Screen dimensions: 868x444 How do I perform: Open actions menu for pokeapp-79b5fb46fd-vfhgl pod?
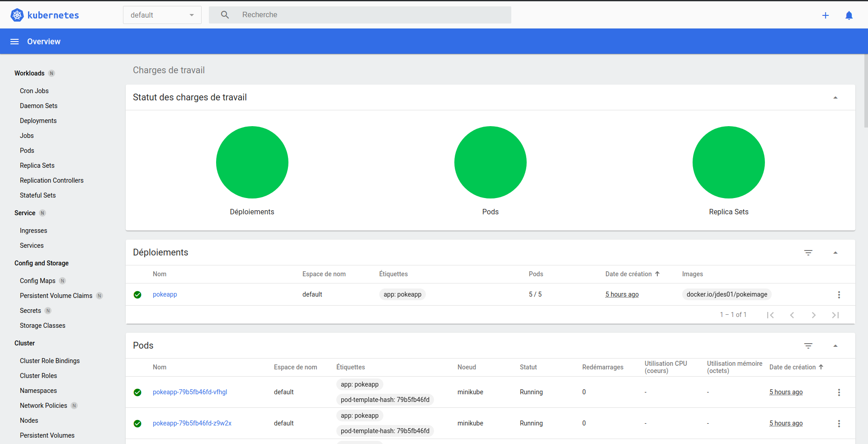coord(839,392)
